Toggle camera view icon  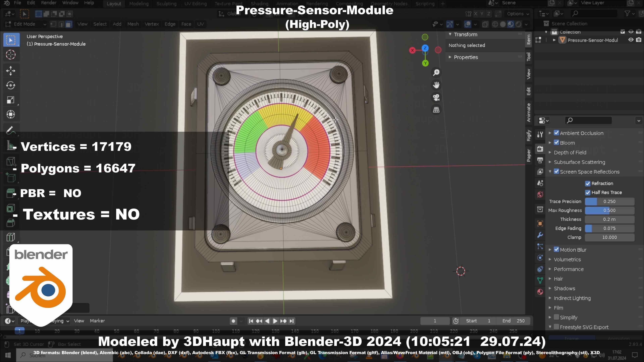(436, 97)
